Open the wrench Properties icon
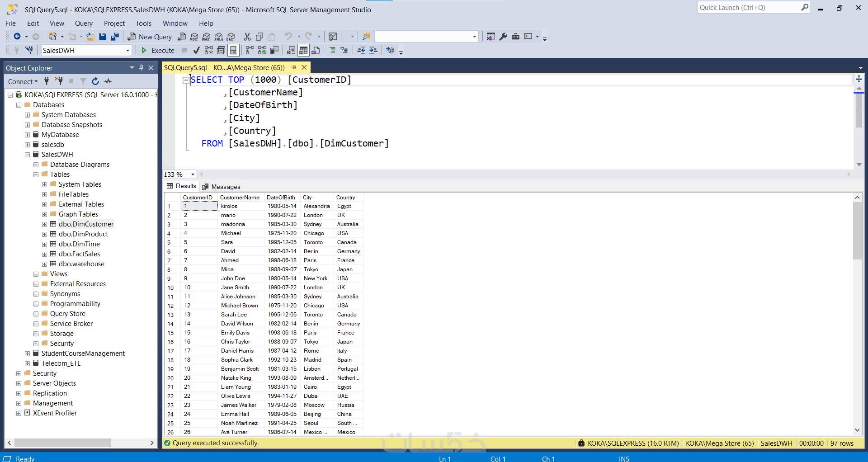The height and width of the screenshot is (462, 868). (503, 37)
